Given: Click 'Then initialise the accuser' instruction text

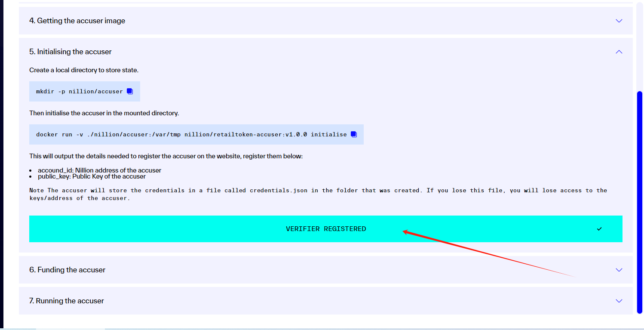Looking at the screenshot, I should (104, 113).
